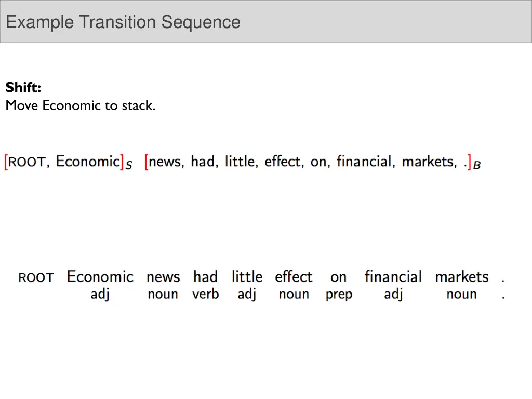Click the 'Move Economic to stack.' description line
532x399 pixels.
click(81, 105)
